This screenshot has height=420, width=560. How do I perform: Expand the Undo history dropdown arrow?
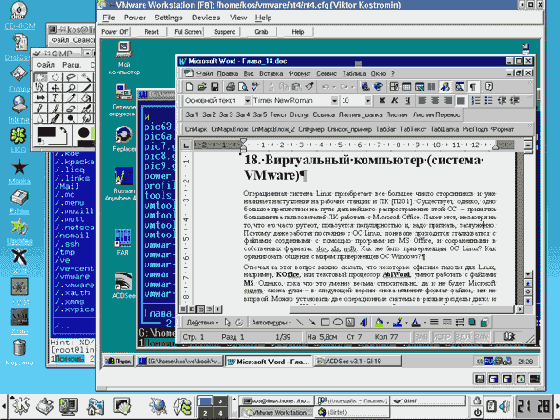point(334,87)
